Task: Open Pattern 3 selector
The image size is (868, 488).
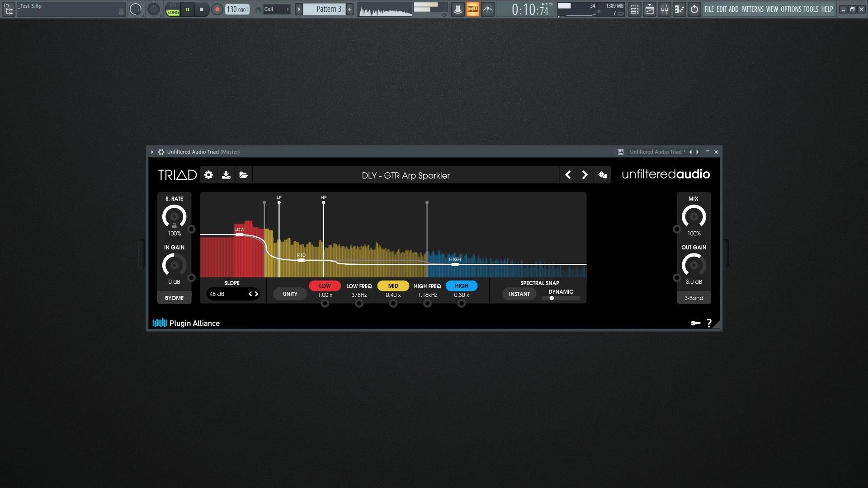Action: (x=324, y=9)
